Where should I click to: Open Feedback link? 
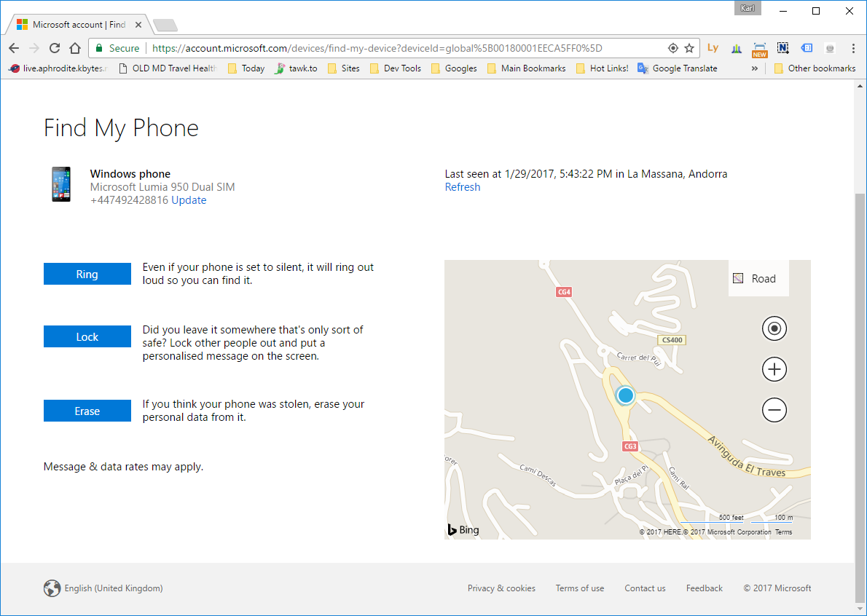pos(705,588)
